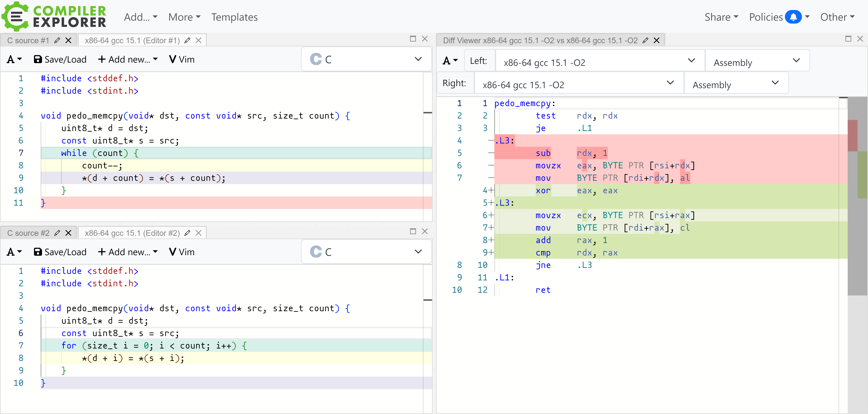Toggle Vim mode in C source #1 editor

point(182,60)
